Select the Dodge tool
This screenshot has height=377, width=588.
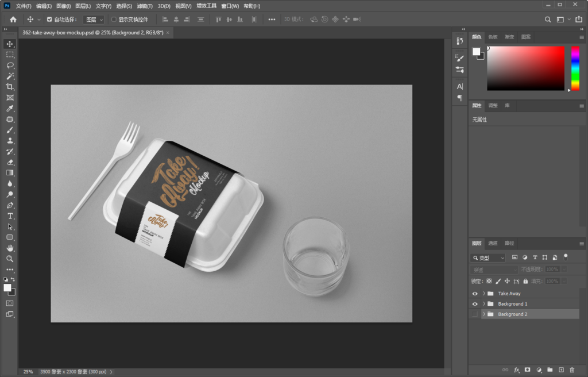pyautogui.click(x=10, y=194)
